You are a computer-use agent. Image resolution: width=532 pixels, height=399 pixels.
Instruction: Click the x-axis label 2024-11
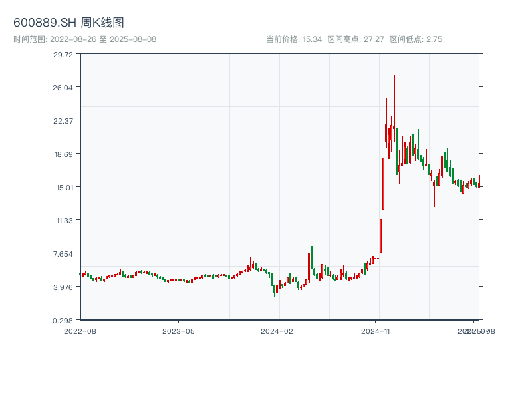375,331
